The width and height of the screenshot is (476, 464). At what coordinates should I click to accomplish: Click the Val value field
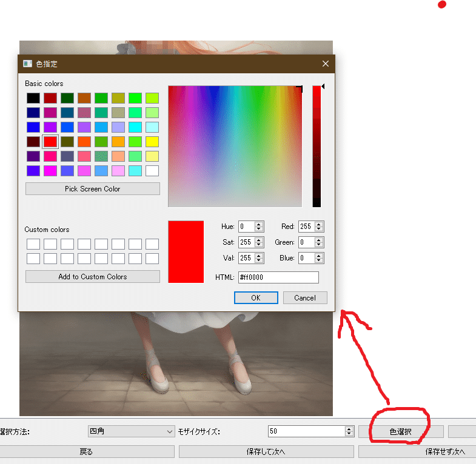pyautogui.click(x=247, y=258)
